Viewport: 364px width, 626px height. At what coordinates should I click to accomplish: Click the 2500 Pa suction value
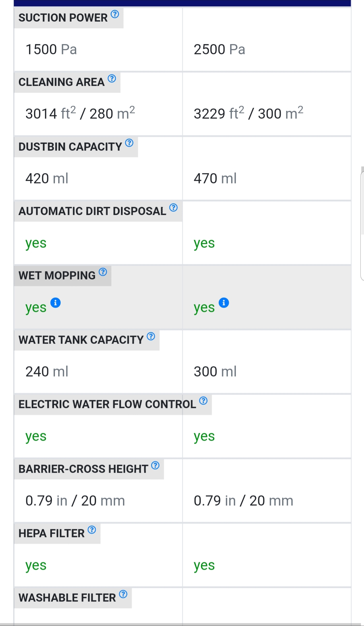(x=219, y=50)
